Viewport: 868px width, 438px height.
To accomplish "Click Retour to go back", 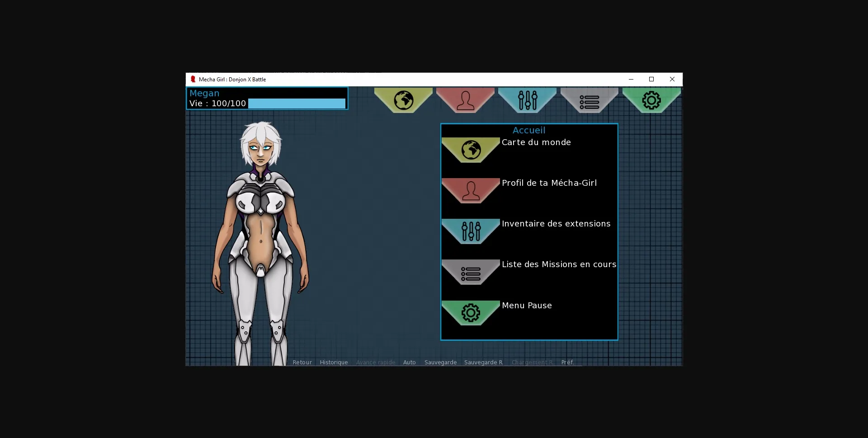I will click(302, 362).
